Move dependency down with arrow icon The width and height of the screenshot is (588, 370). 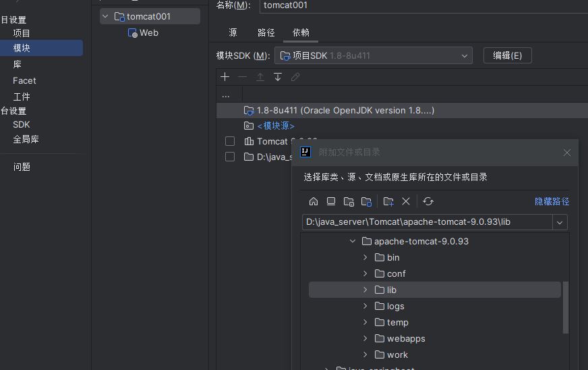click(x=277, y=77)
